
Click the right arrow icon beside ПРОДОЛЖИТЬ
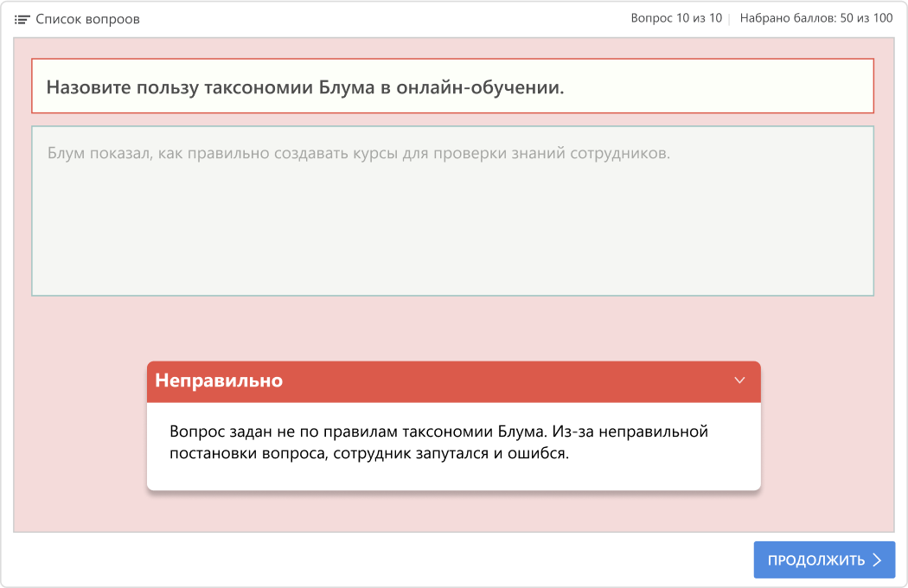pyautogui.click(x=877, y=560)
